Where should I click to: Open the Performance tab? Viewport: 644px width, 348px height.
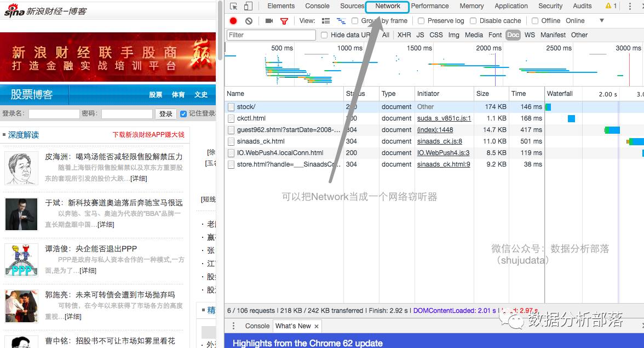point(429,6)
